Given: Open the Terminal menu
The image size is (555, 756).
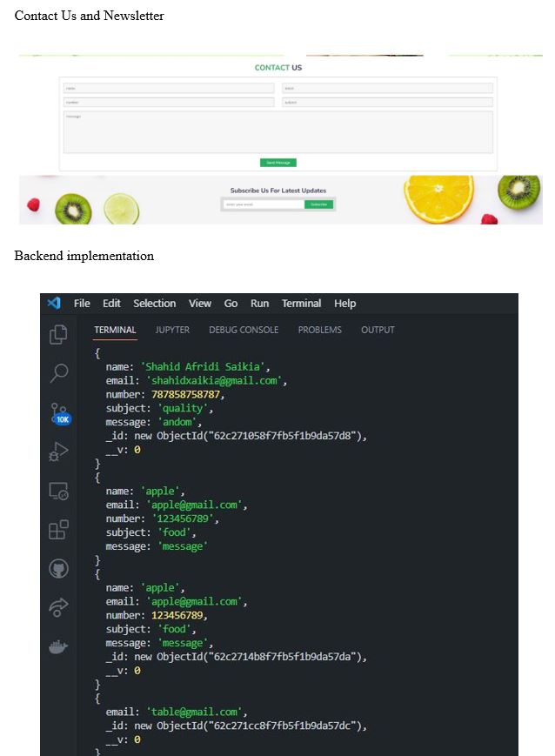Looking at the screenshot, I should point(301,304).
